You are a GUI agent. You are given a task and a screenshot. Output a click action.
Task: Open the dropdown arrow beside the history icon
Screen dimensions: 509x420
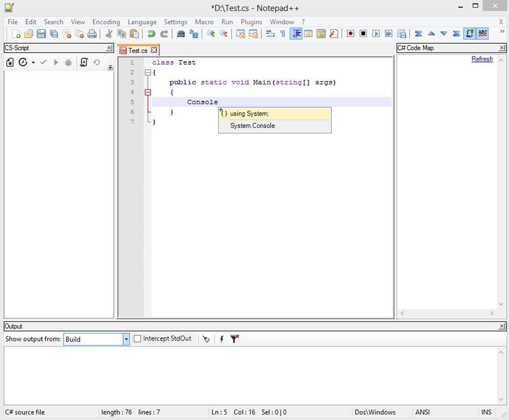pyautogui.click(x=33, y=62)
